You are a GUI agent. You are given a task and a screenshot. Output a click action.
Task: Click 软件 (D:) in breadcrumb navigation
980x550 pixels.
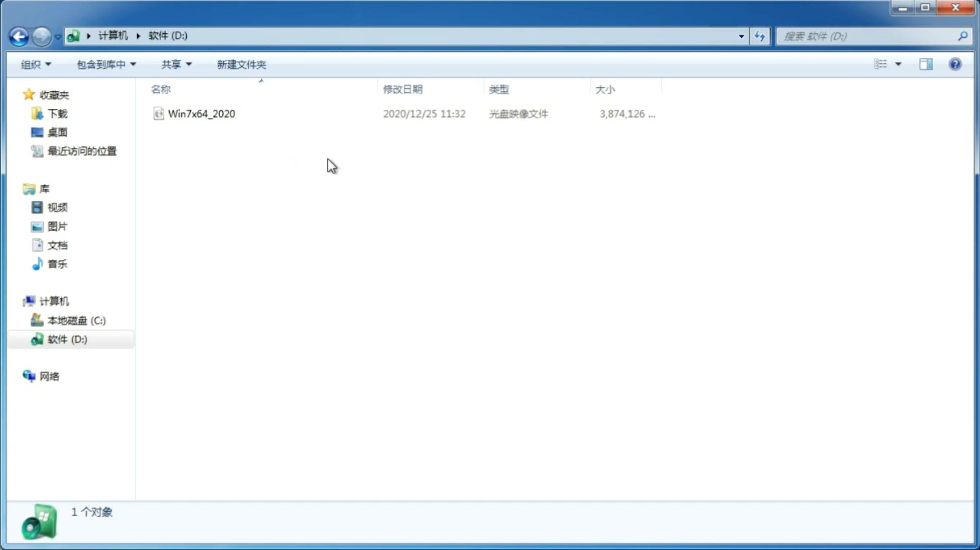point(168,36)
